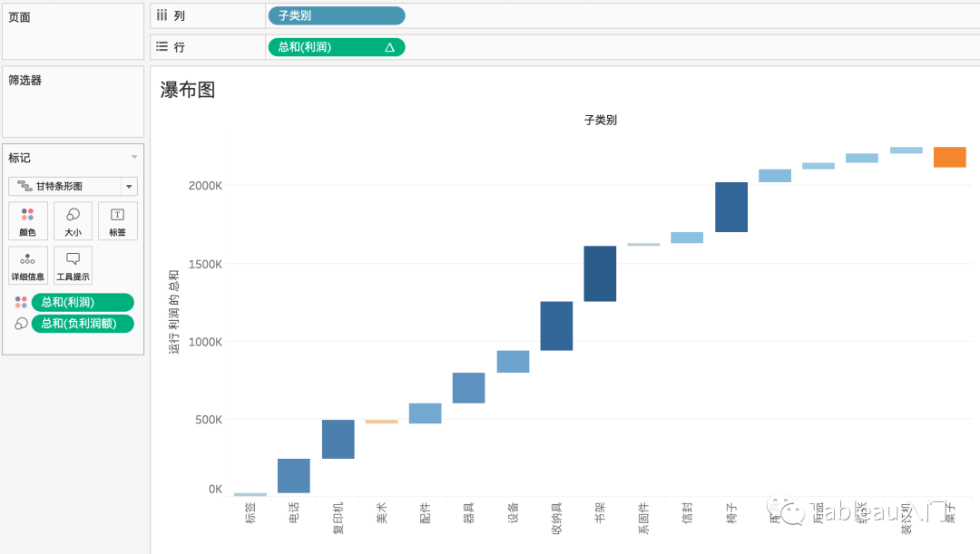This screenshot has width=980, height=554.
Task: Open the 标签 label card
Action: pos(117,221)
